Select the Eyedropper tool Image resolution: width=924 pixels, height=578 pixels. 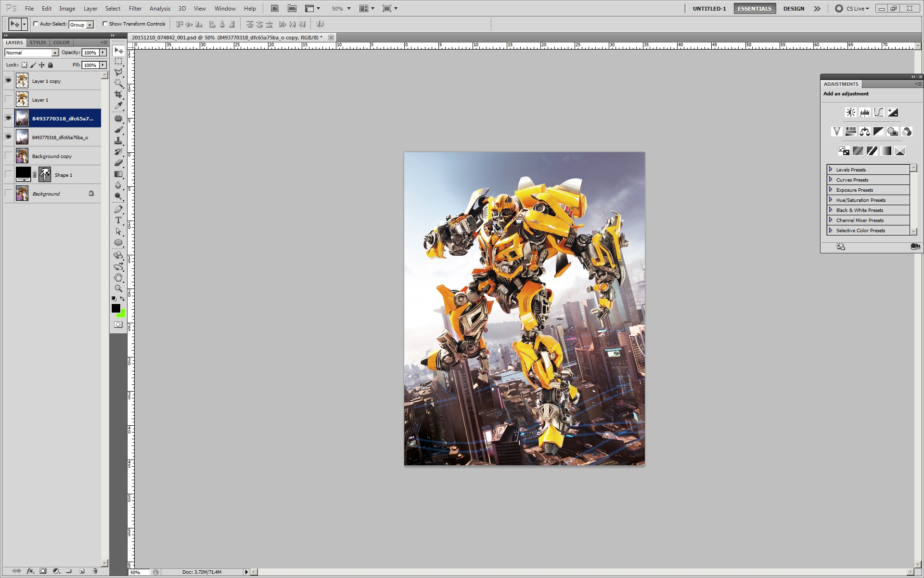pyautogui.click(x=118, y=105)
